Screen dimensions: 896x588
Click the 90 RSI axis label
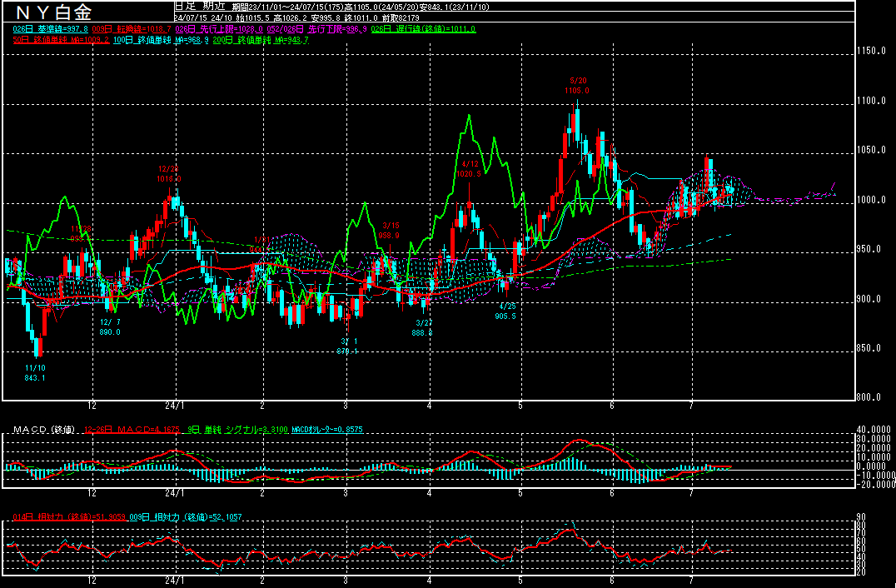(x=861, y=517)
